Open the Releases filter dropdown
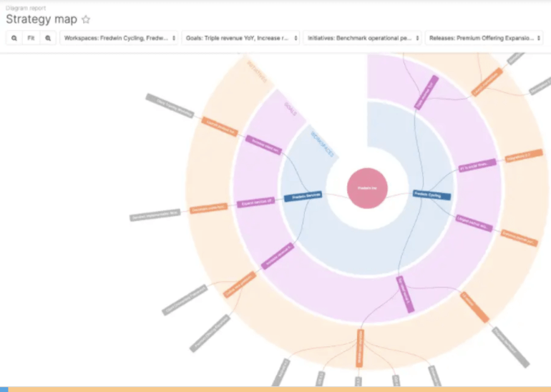This screenshot has width=551, height=392. (x=484, y=38)
